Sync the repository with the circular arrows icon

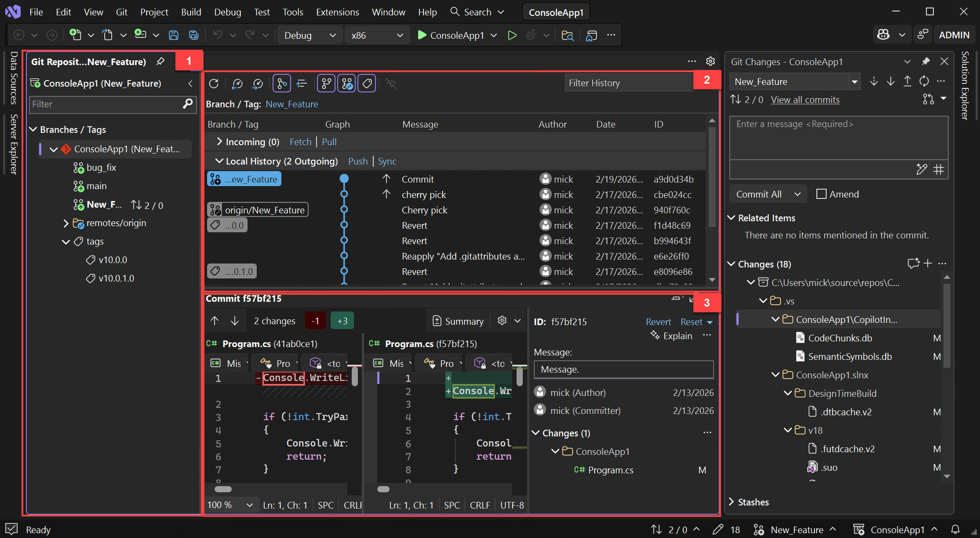pyautogui.click(x=924, y=81)
